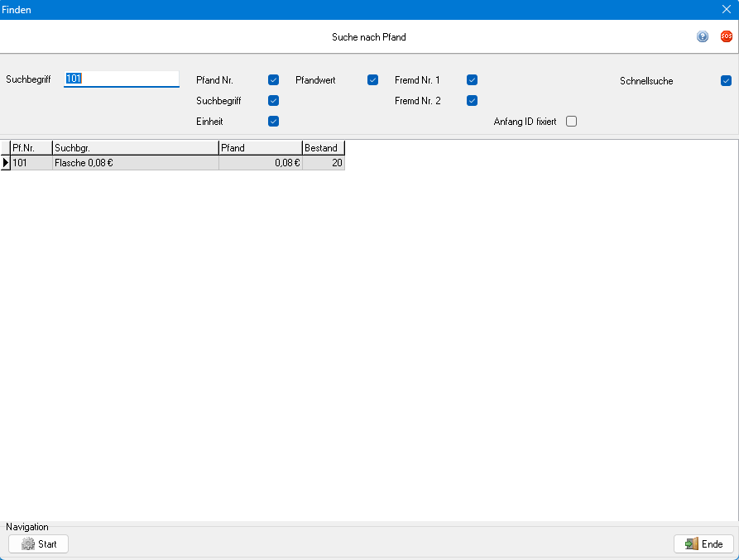The height and width of the screenshot is (560, 739).
Task: Toggle the Pfandwert checkbox
Action: click(372, 80)
